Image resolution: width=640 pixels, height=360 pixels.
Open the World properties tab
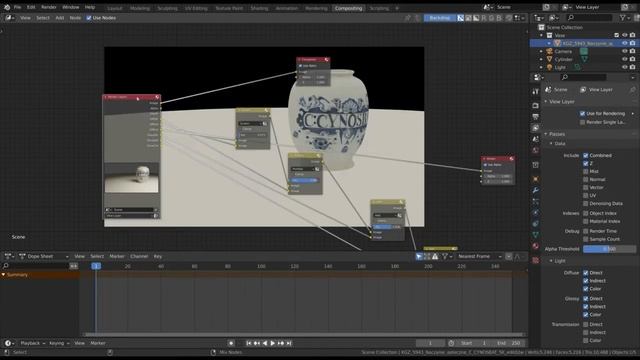coord(536,150)
